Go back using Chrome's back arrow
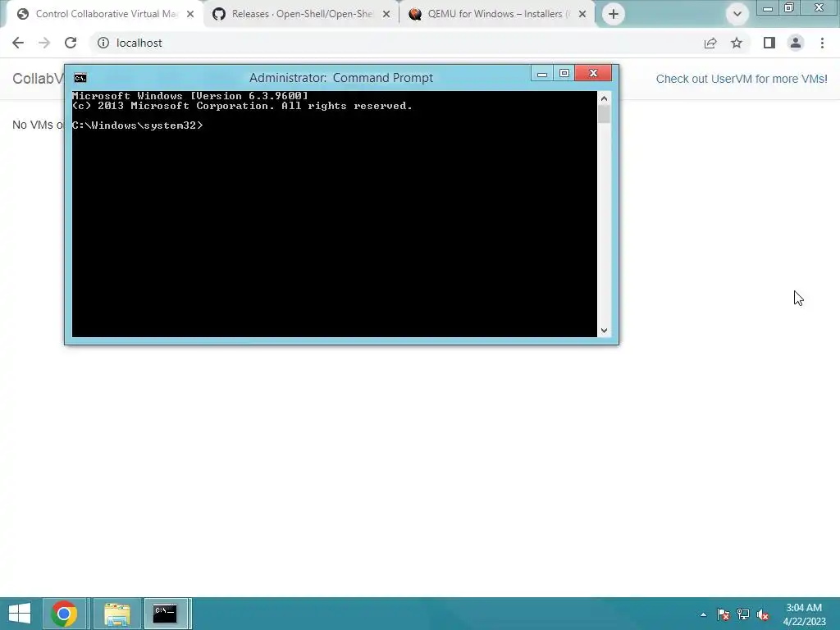Image resolution: width=840 pixels, height=630 pixels. coord(18,43)
